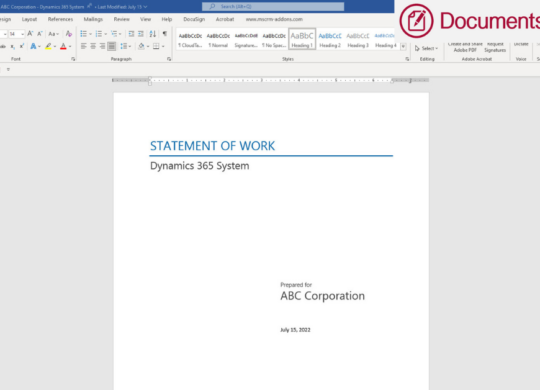The image size is (540, 390).
Task: Apply the Heading 2 style
Action: (330, 40)
